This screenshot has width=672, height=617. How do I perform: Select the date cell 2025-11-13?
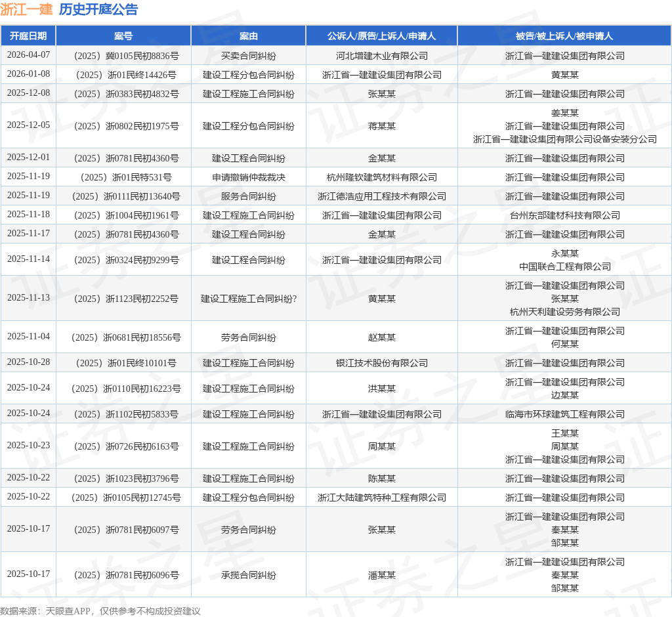coord(28,297)
